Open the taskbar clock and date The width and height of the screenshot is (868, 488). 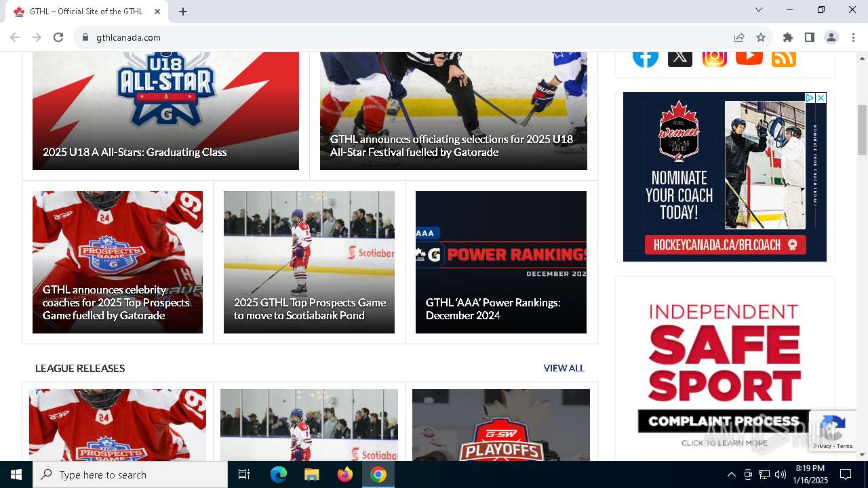tap(810, 474)
